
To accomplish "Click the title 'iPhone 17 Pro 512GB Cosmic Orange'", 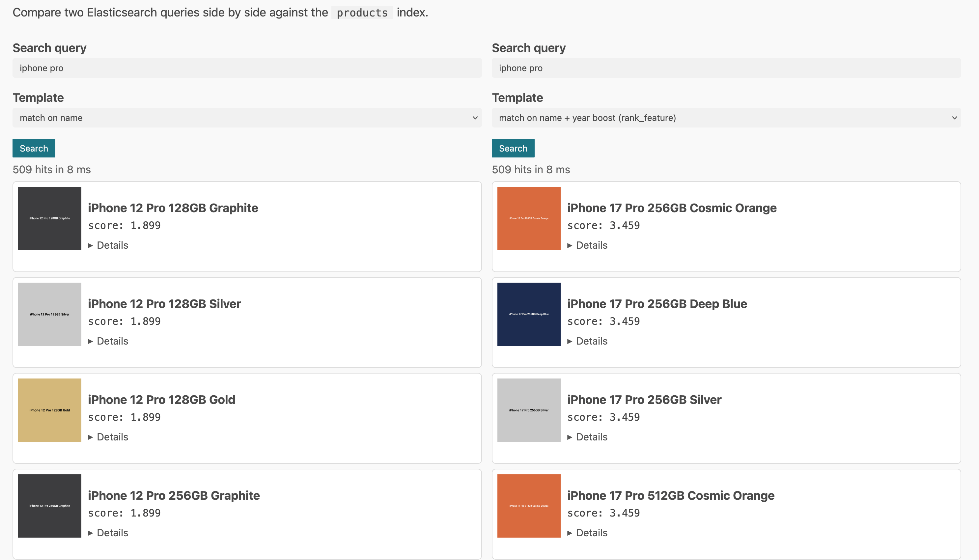I will 671,495.
